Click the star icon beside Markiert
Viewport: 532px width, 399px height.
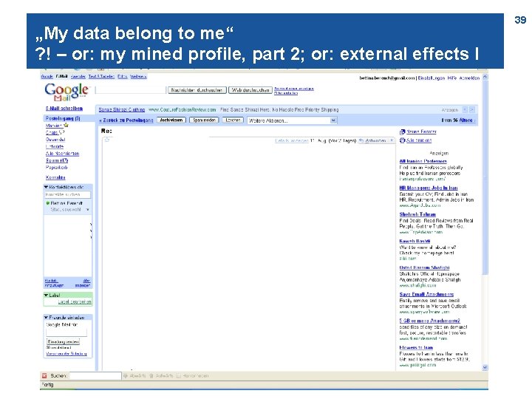66,125
